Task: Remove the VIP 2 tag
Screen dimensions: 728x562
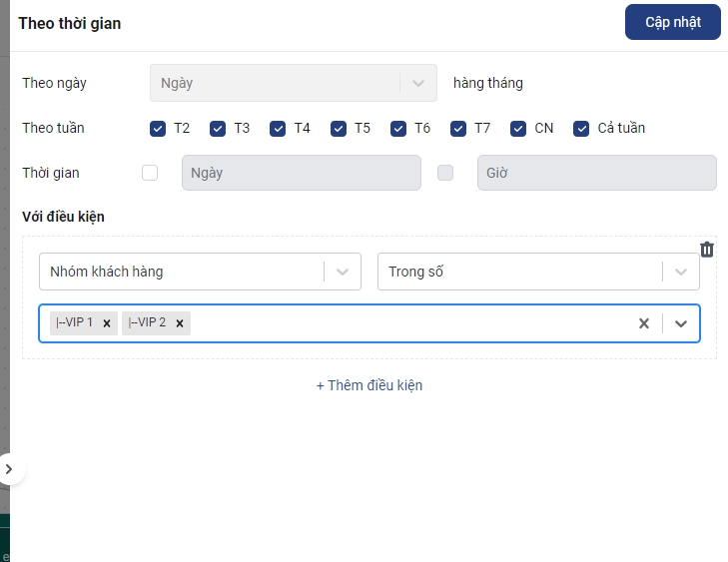Action: pos(180,323)
